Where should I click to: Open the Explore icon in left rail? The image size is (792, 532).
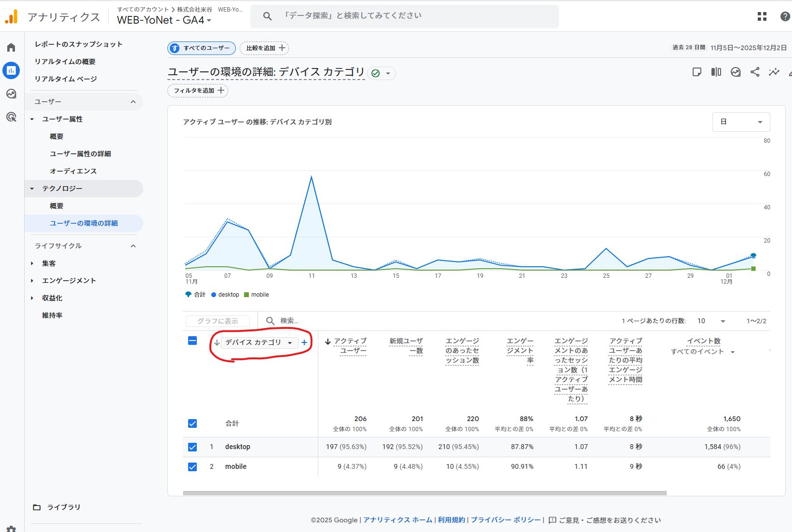[11, 94]
